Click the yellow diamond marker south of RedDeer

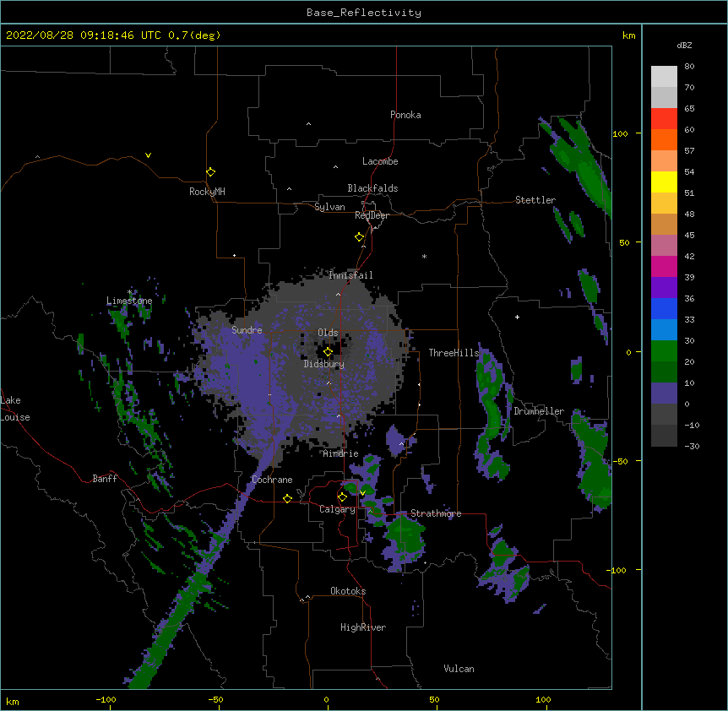[x=359, y=237]
